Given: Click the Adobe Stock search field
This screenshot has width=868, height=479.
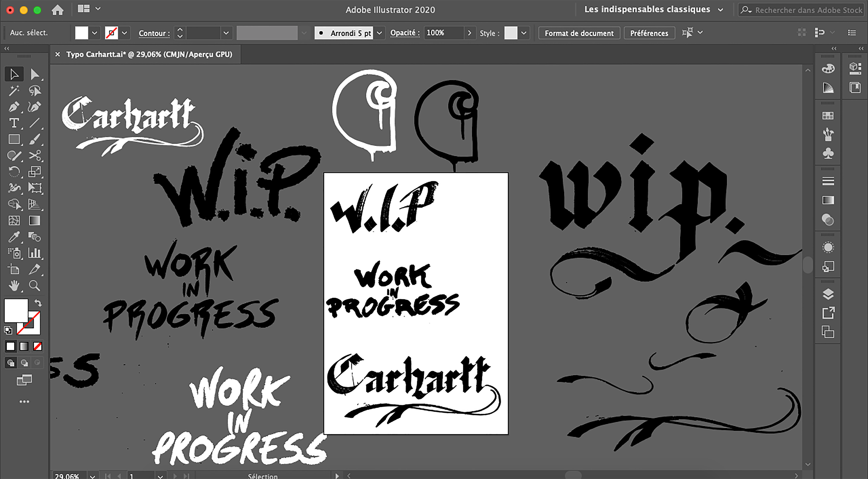Looking at the screenshot, I should (808, 10).
